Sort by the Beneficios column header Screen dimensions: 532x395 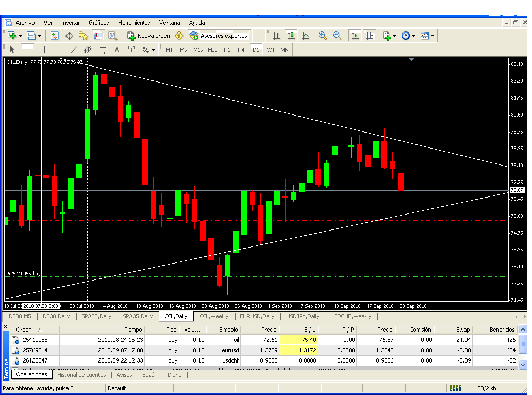495,330
